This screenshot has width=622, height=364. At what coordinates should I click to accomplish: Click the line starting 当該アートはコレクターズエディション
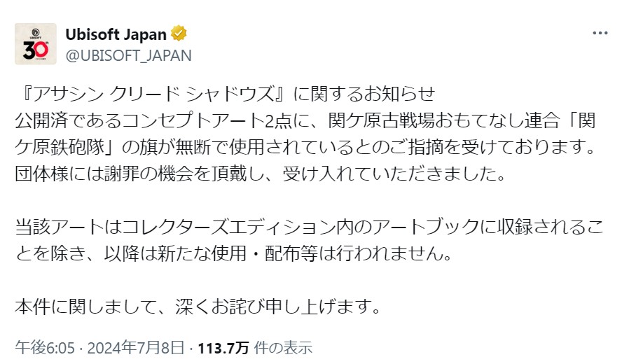pos(310,227)
